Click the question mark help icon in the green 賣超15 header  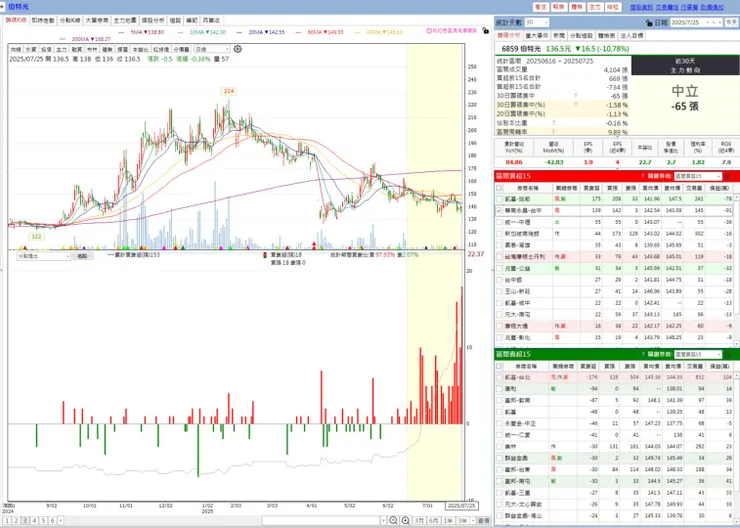[642, 354]
